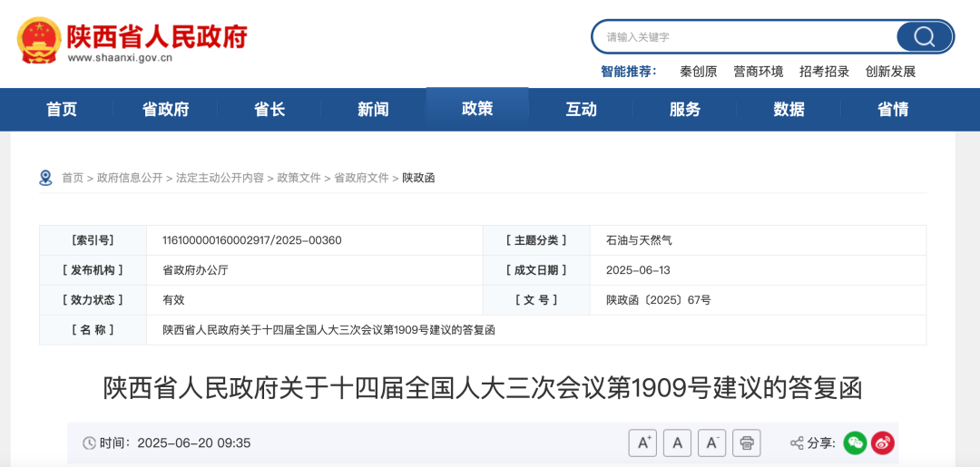Open the 政策 navigation tab
Image resolution: width=980 pixels, height=467 pixels.
tap(477, 109)
